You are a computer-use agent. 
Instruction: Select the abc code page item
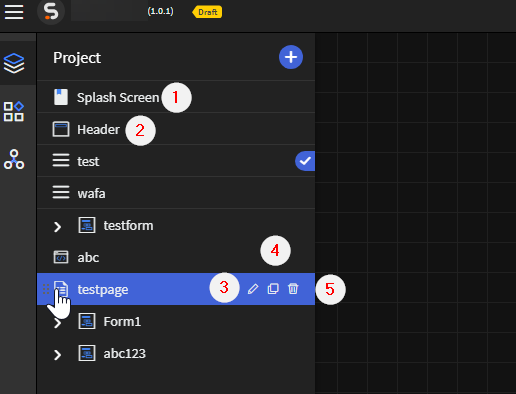[x=176, y=257]
